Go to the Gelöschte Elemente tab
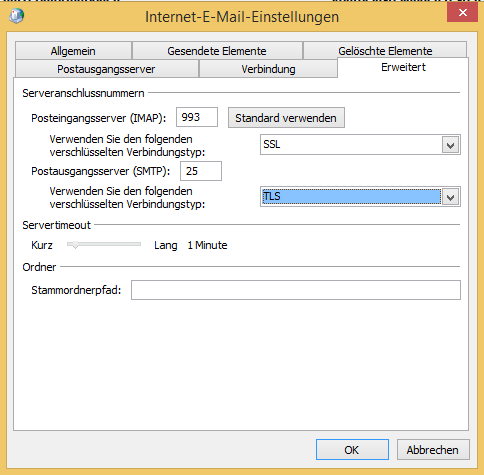Image resolution: width=484 pixels, height=475 pixels. click(x=385, y=50)
